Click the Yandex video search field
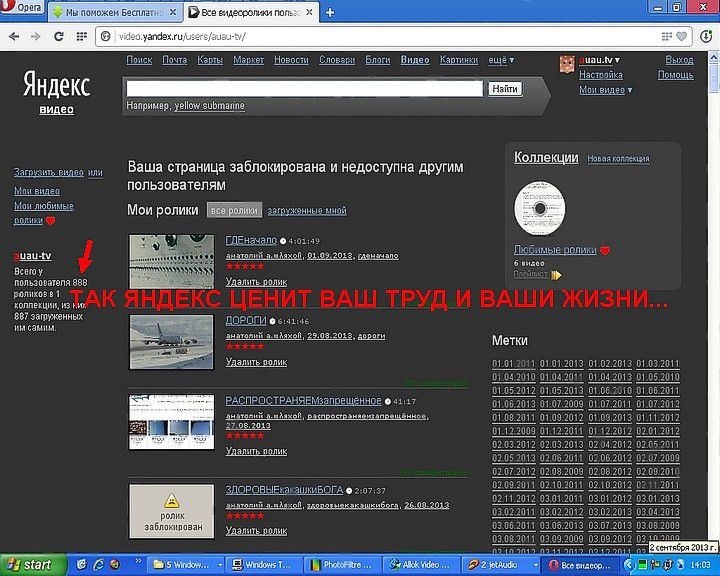The image size is (720, 576). (x=305, y=89)
